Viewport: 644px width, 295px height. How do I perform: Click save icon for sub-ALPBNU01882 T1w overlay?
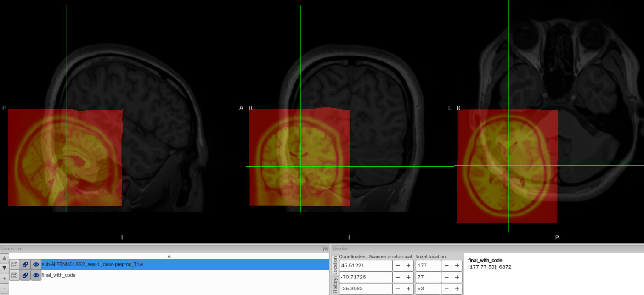click(15, 264)
